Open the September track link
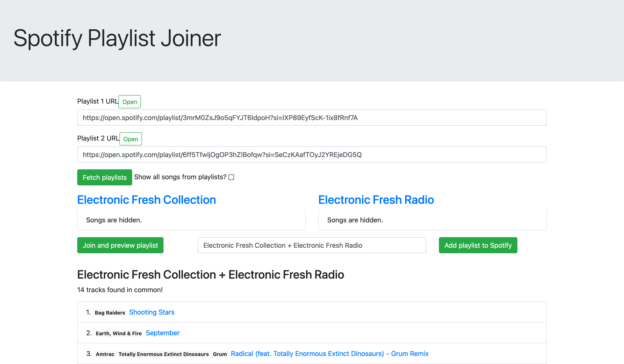 coord(162,333)
